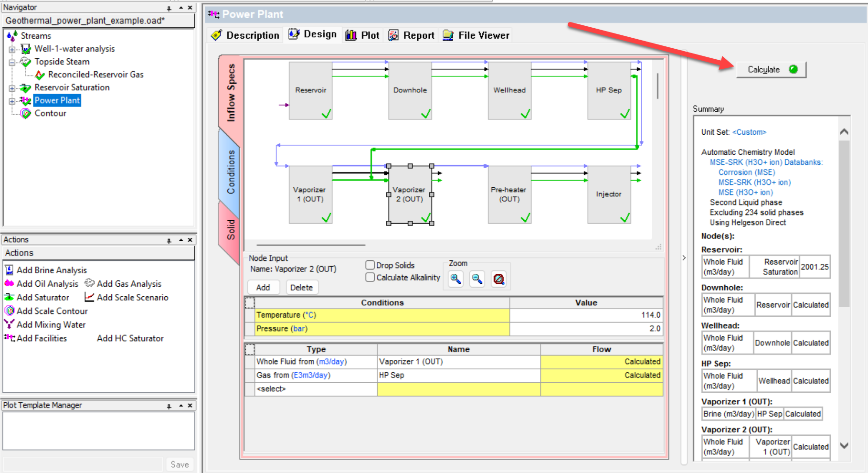Click the Delete node button

tap(302, 287)
